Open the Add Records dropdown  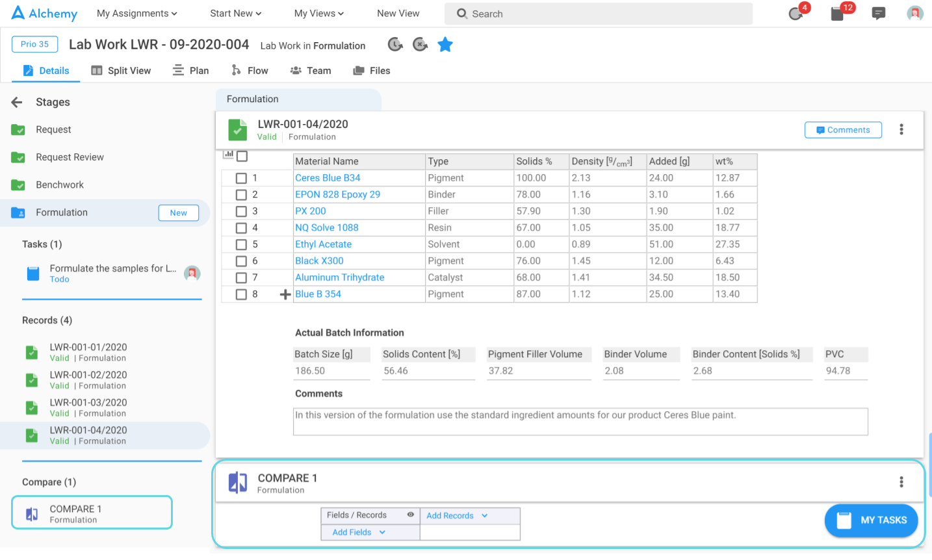[457, 516]
